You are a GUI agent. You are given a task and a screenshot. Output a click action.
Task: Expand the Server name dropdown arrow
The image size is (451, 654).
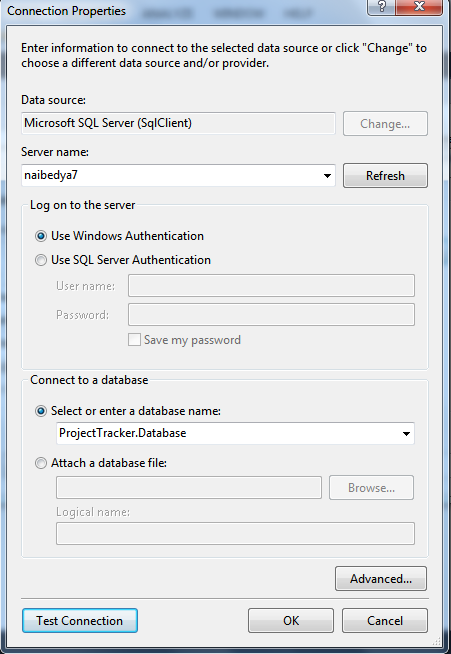click(x=328, y=176)
